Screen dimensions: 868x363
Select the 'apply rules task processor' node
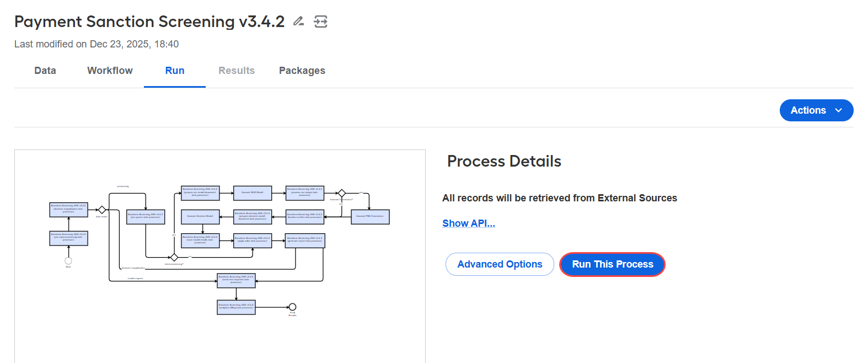point(253,241)
